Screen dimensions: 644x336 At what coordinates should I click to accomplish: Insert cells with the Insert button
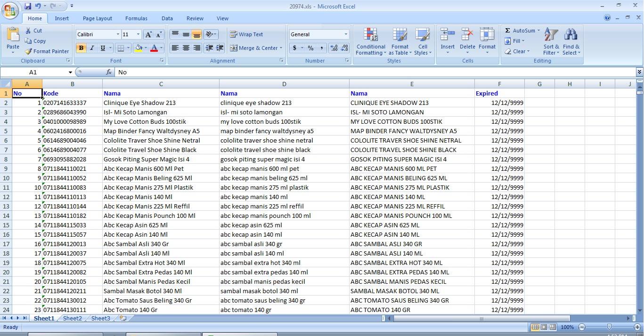448,40
